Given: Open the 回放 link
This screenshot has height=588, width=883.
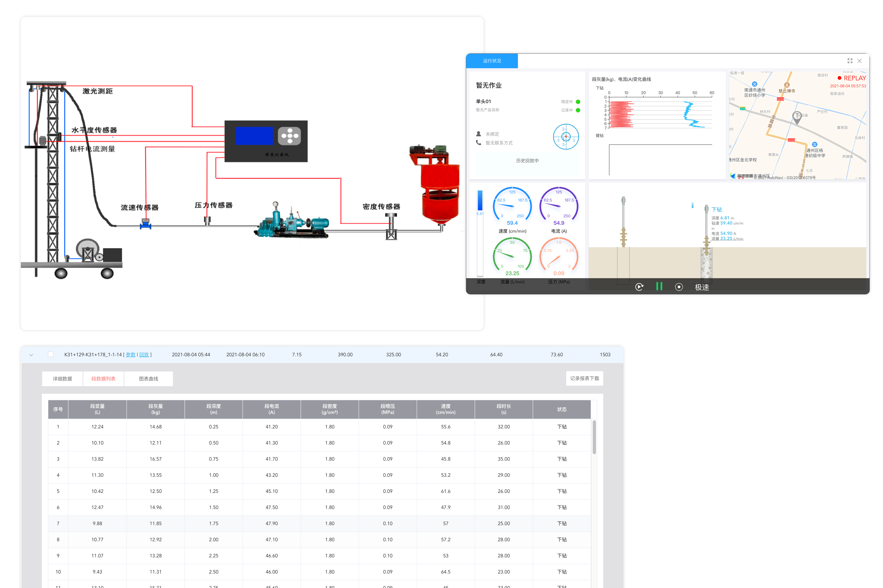Looking at the screenshot, I should pos(144,355).
